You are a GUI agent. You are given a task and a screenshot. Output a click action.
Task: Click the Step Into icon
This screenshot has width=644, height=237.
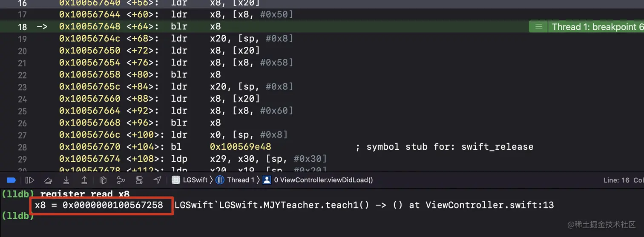[66, 180]
